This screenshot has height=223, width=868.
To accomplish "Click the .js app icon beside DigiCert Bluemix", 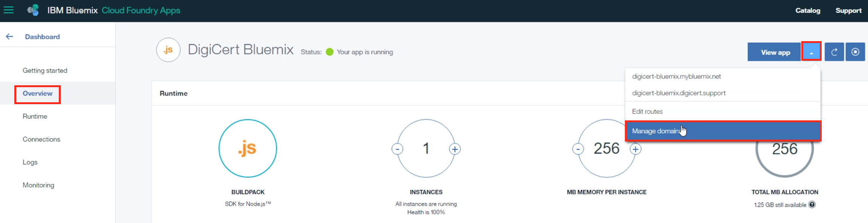I will (x=168, y=50).
